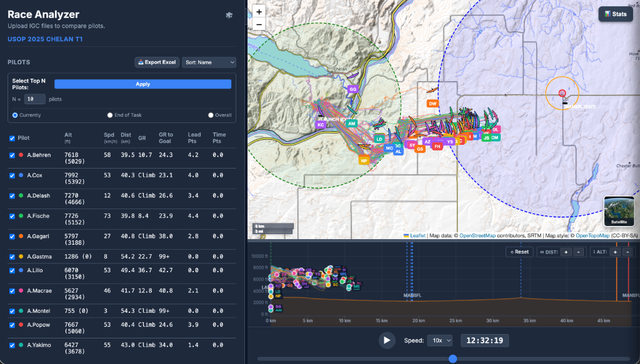Select the FH pilot marker on the map
The height and width of the screenshot is (364, 640).
pos(437,146)
